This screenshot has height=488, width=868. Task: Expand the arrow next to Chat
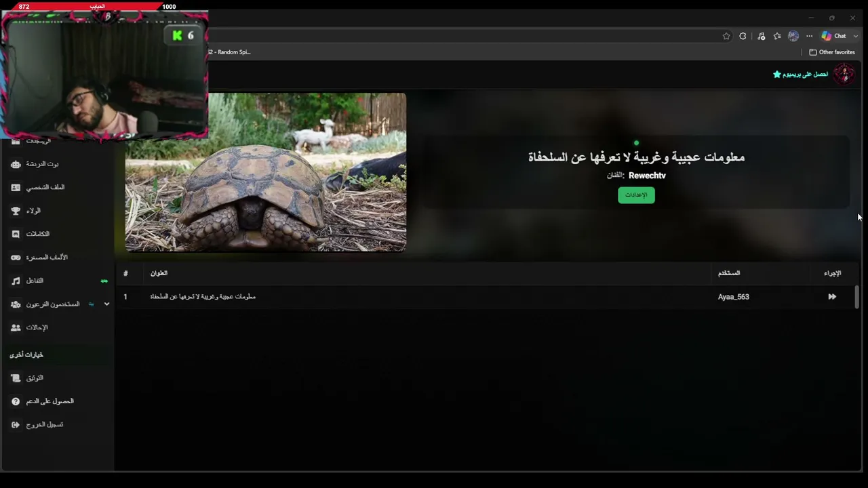tap(856, 36)
